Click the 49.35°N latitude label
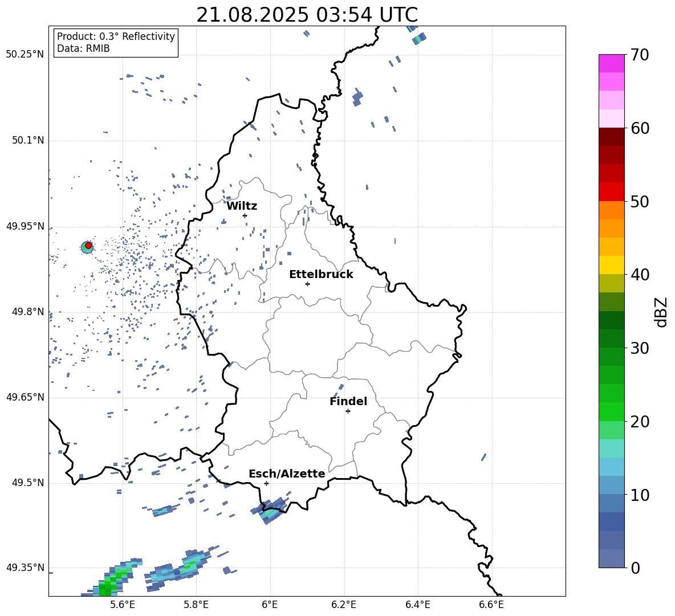The width and height of the screenshot is (675, 616). click(25, 568)
